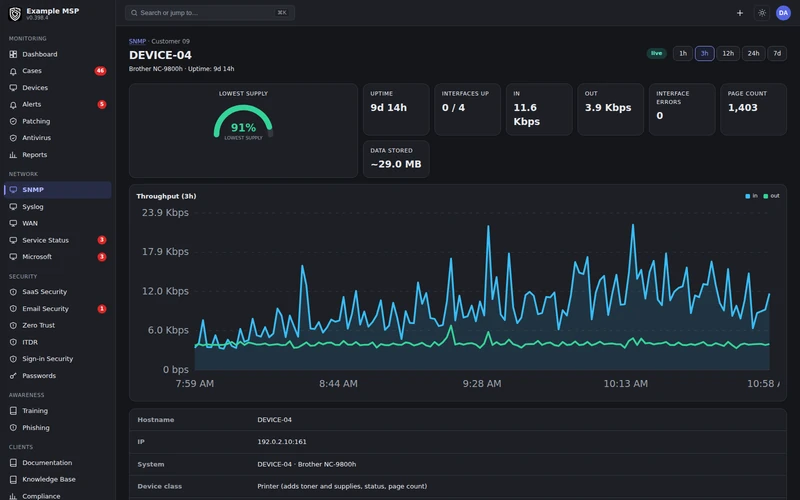
Task: Select the 1h time range
Action: pos(683,53)
